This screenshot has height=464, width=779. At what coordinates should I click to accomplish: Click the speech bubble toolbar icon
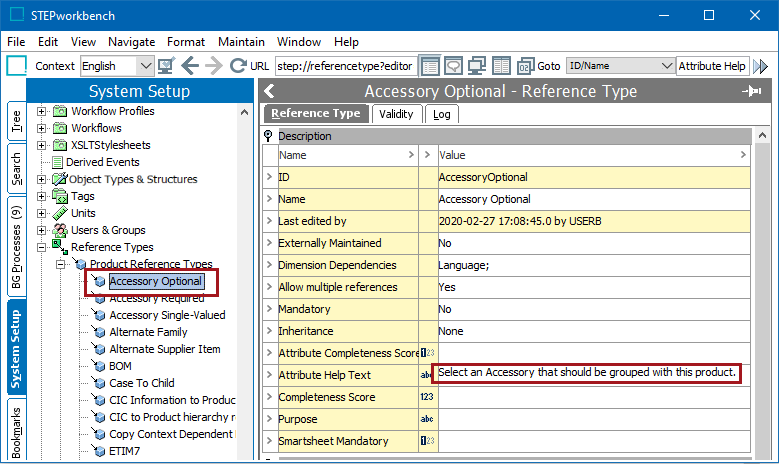[x=453, y=66]
